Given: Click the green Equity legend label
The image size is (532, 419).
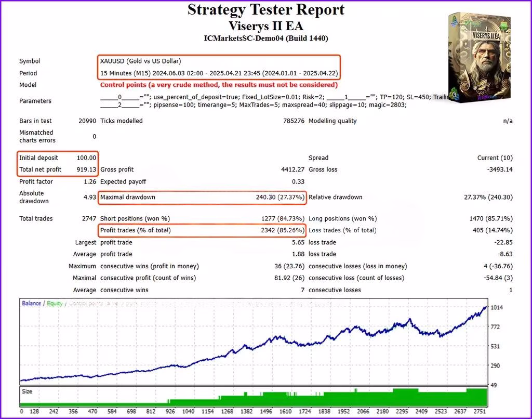Looking at the screenshot, I should coord(55,303).
